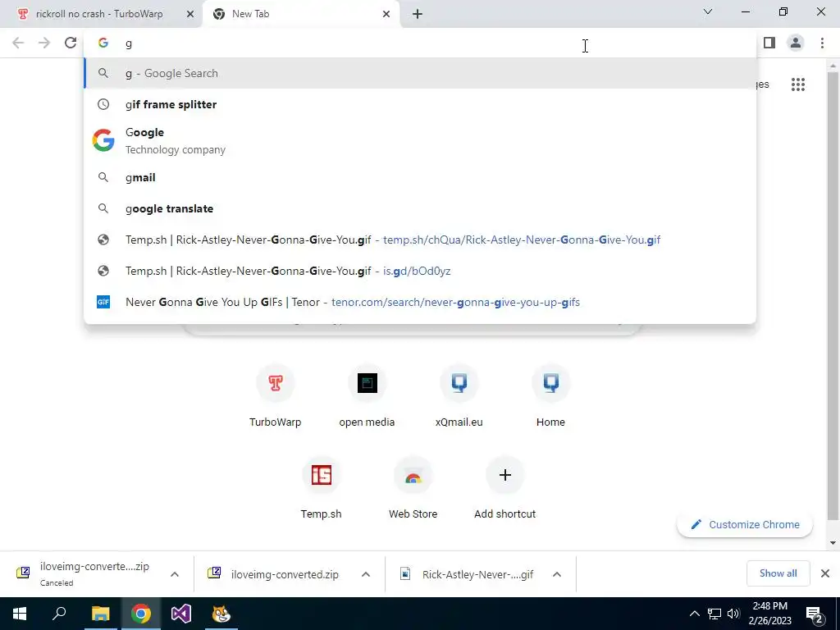Click the Chrome taskbar icon

(141, 614)
